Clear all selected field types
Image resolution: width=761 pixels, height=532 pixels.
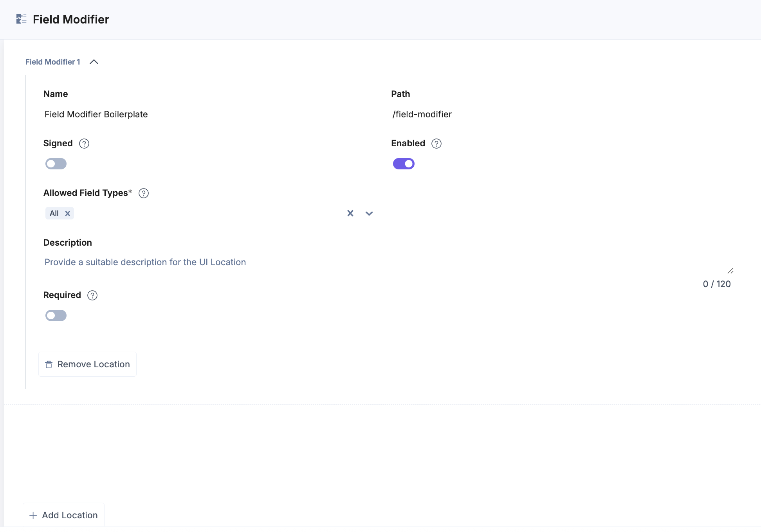point(350,213)
